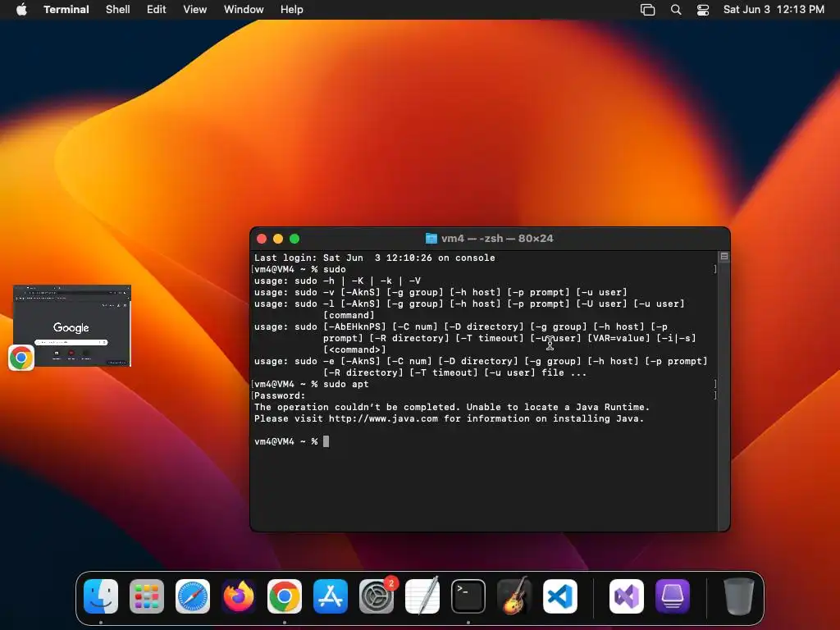Open the purple installer app beside Trash

[x=673, y=596]
